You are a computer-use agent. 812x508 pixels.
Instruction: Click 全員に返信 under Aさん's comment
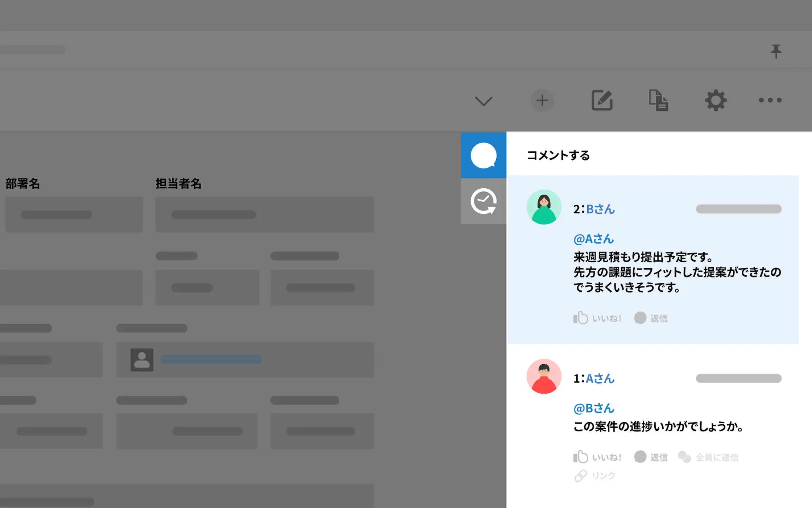pyautogui.click(x=708, y=457)
